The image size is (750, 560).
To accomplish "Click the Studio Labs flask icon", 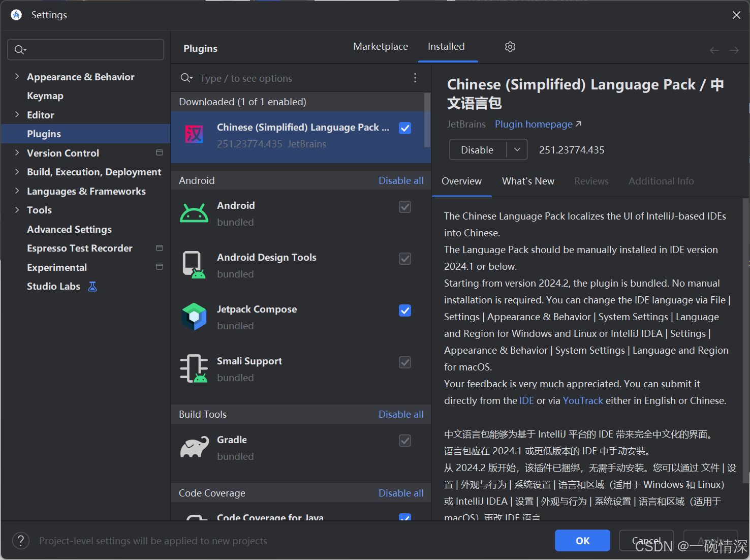I will click(x=92, y=287).
